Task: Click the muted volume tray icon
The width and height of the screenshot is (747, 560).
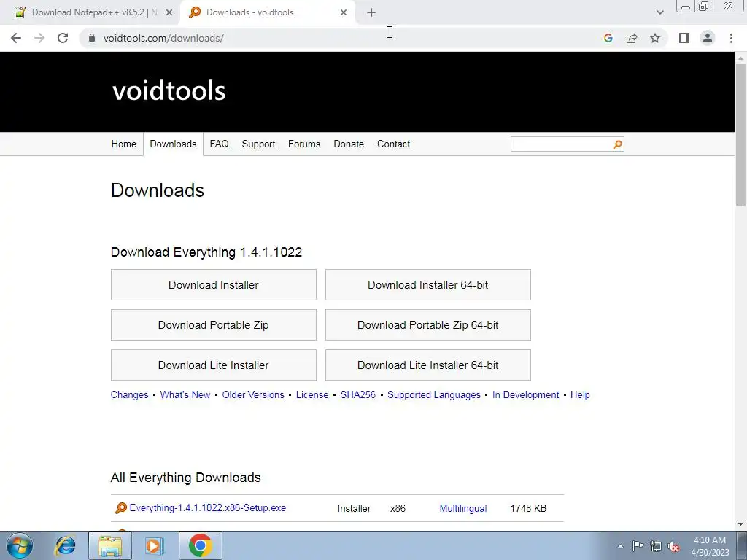Action: [673, 547]
